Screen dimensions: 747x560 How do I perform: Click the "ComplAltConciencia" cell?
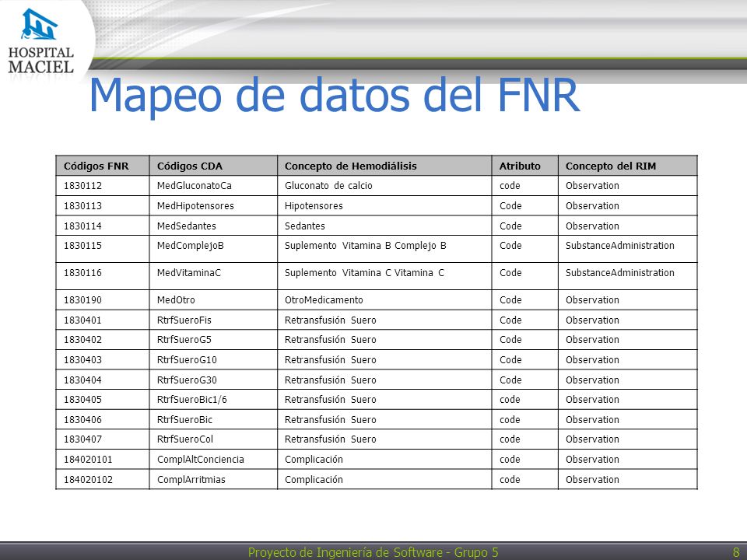point(213,460)
